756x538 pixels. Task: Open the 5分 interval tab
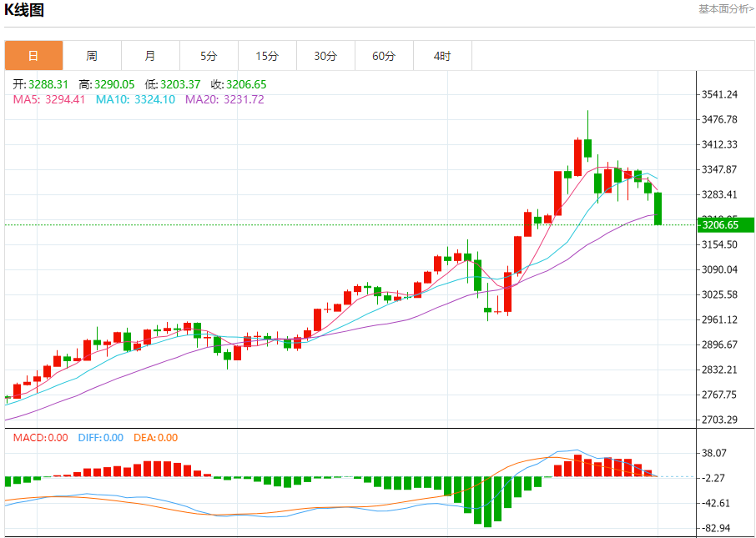pos(209,56)
